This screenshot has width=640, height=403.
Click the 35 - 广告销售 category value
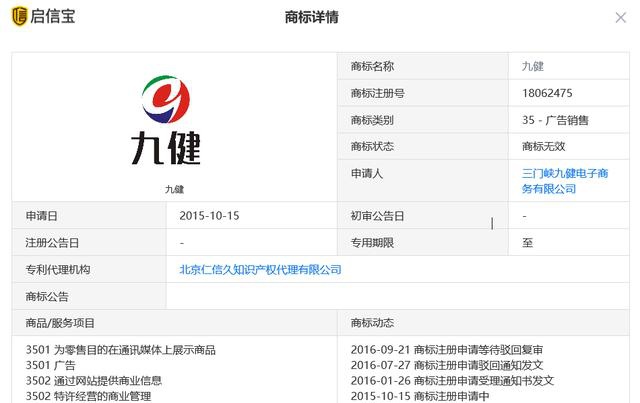point(555,120)
